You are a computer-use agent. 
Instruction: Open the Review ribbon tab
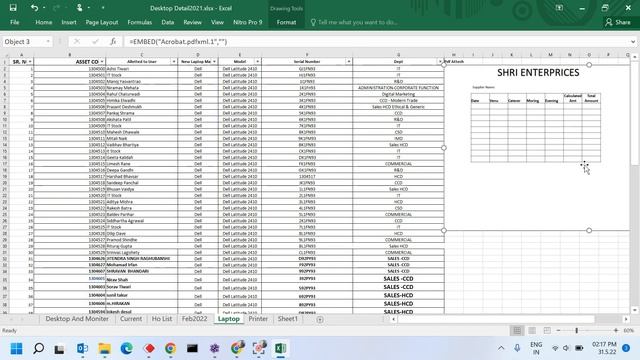coord(192,22)
